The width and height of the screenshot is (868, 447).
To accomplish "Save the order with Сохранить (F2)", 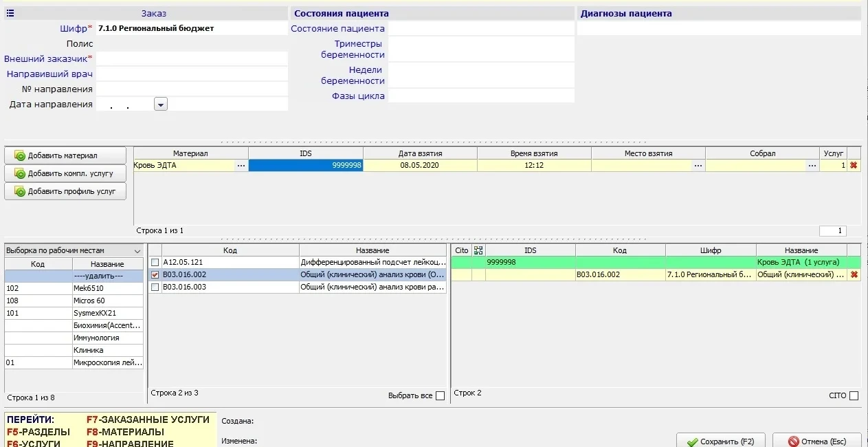I will point(720,441).
